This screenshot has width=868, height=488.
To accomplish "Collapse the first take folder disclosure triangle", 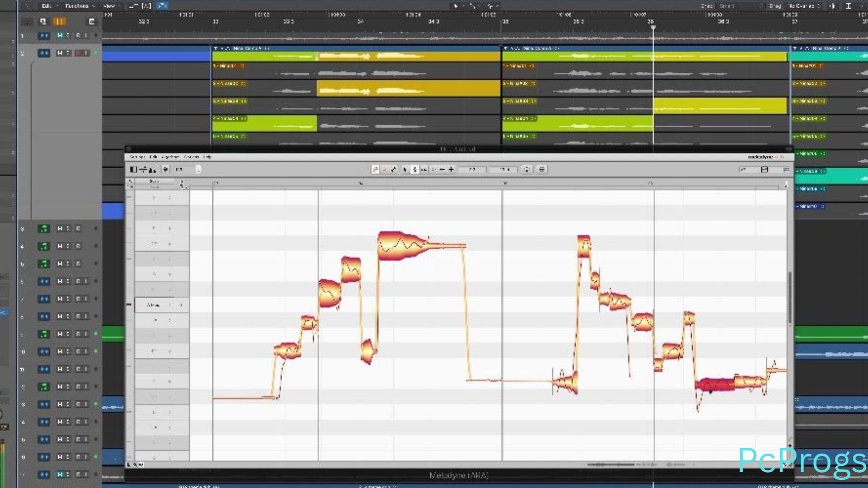I will [x=216, y=48].
